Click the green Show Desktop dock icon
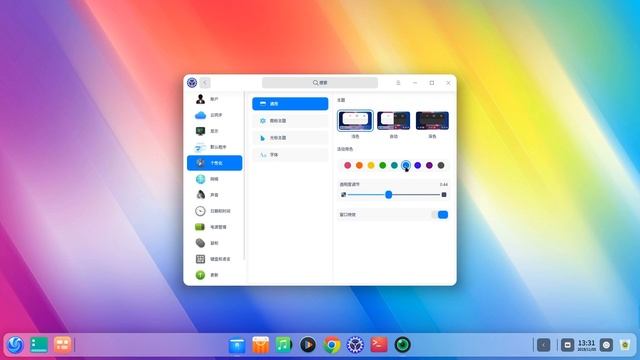The image size is (640, 360). click(39, 345)
